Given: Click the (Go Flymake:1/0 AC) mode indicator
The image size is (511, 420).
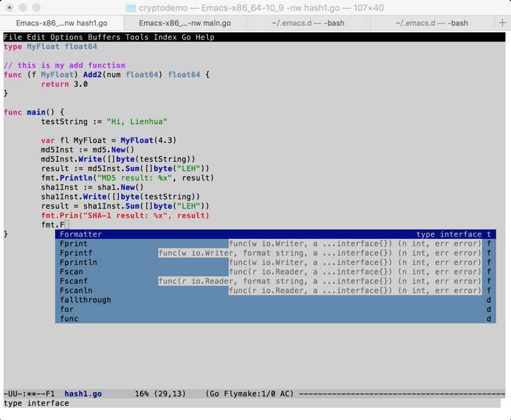Looking at the screenshot, I should coord(249,394).
